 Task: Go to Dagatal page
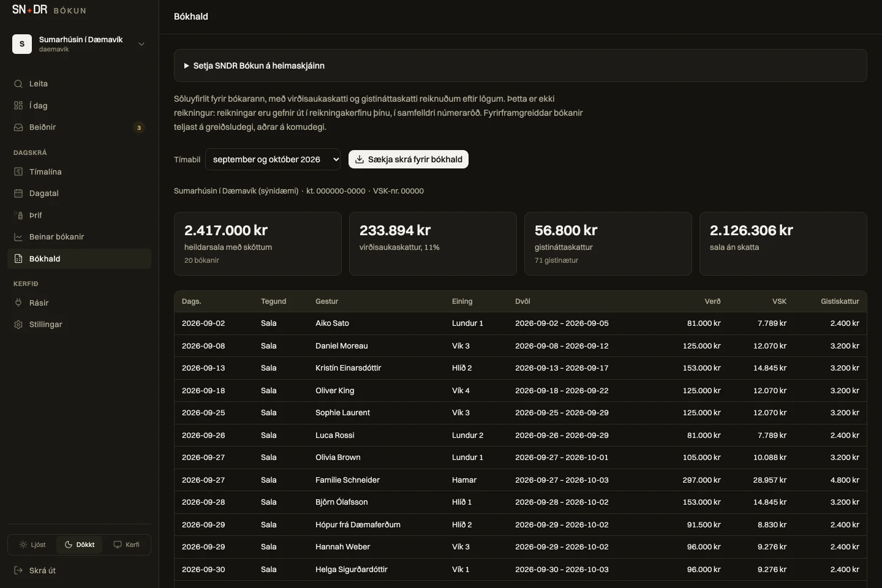pos(79,194)
